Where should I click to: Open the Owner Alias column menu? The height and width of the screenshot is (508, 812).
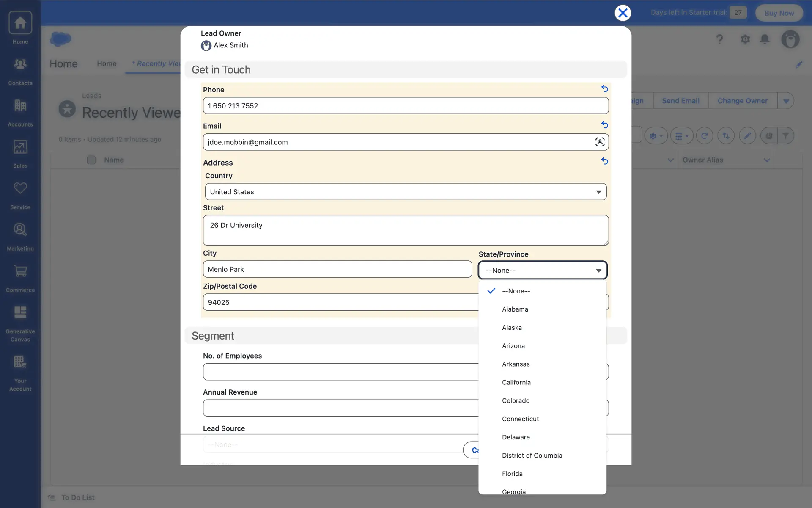(x=766, y=160)
